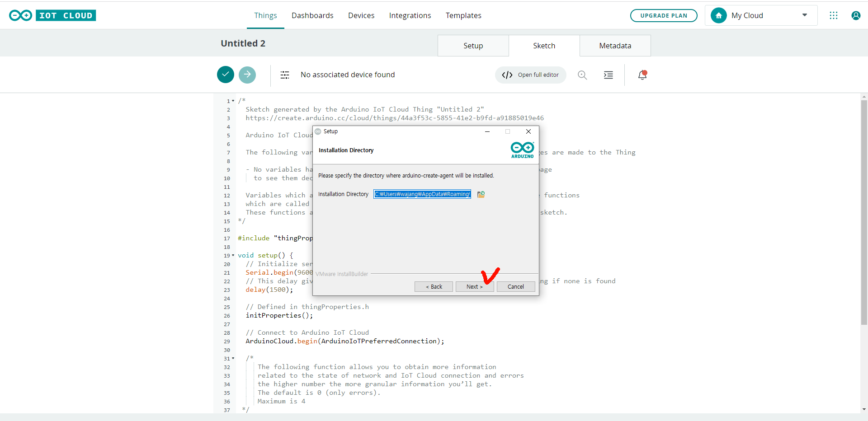
Task: Click Next in Setup dialog
Action: click(475, 286)
